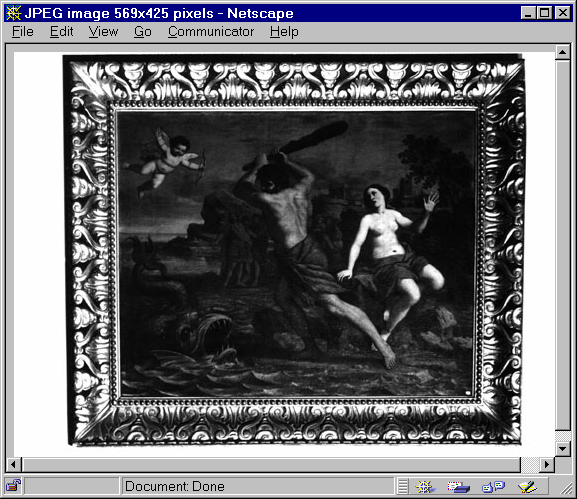Open the Communicator menu
This screenshot has width=577, height=499.
tap(211, 32)
